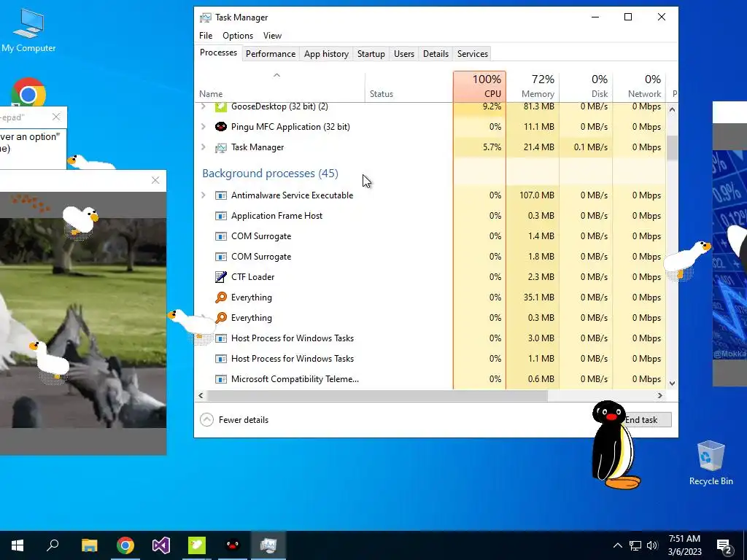Click the volume speaker tray icon

coord(652,545)
